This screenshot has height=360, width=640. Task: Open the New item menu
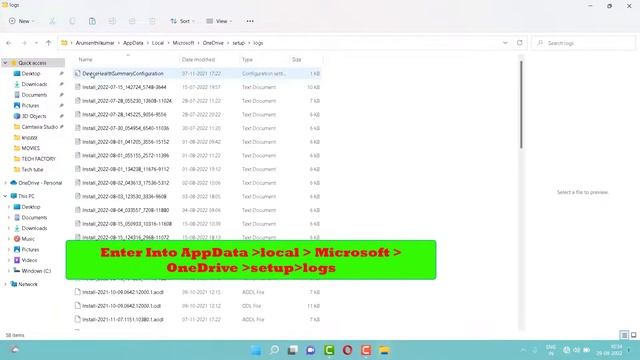coord(21,21)
